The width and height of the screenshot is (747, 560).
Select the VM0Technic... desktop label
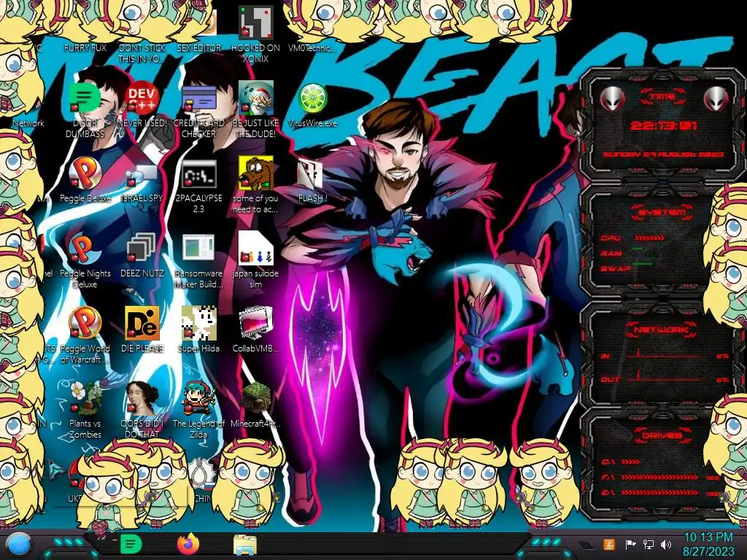[312, 47]
